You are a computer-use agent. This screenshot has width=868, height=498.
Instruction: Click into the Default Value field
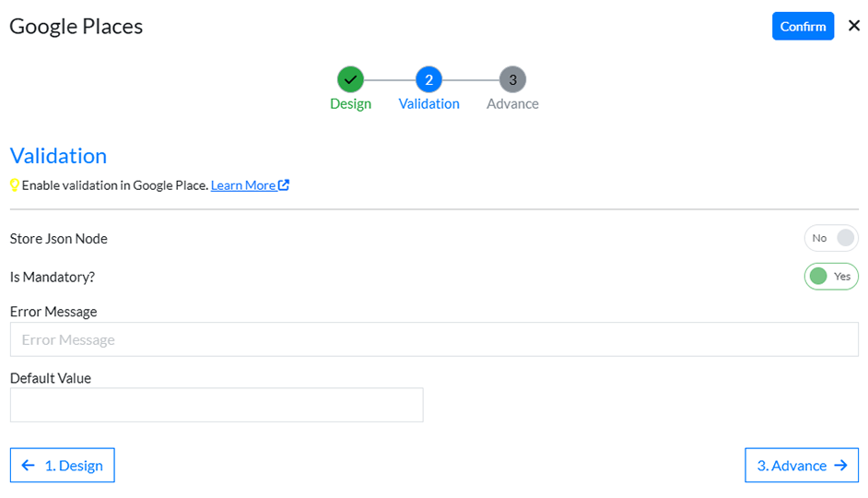click(217, 405)
